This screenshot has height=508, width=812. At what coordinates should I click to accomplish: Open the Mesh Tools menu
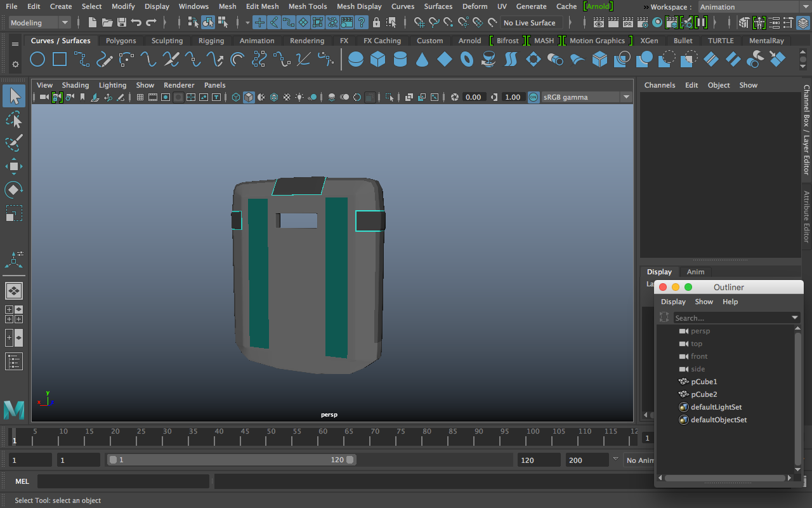[307, 6]
